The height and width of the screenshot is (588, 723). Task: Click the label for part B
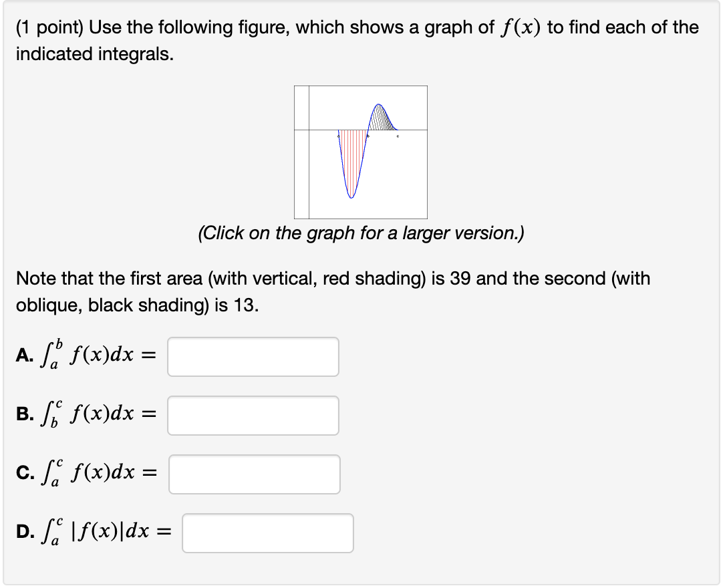tap(25, 414)
